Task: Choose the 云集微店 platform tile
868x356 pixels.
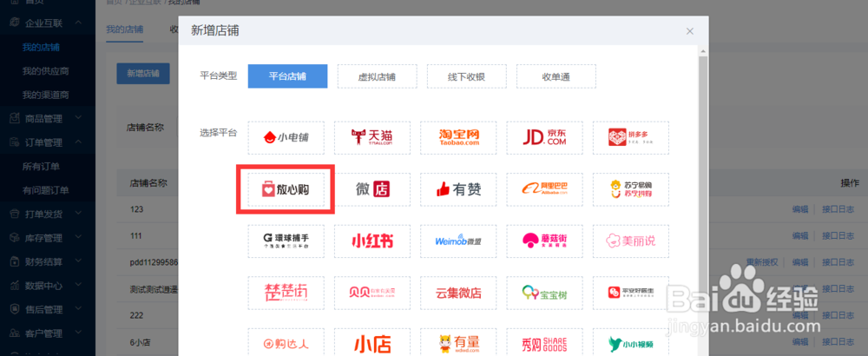Action: coord(458,293)
